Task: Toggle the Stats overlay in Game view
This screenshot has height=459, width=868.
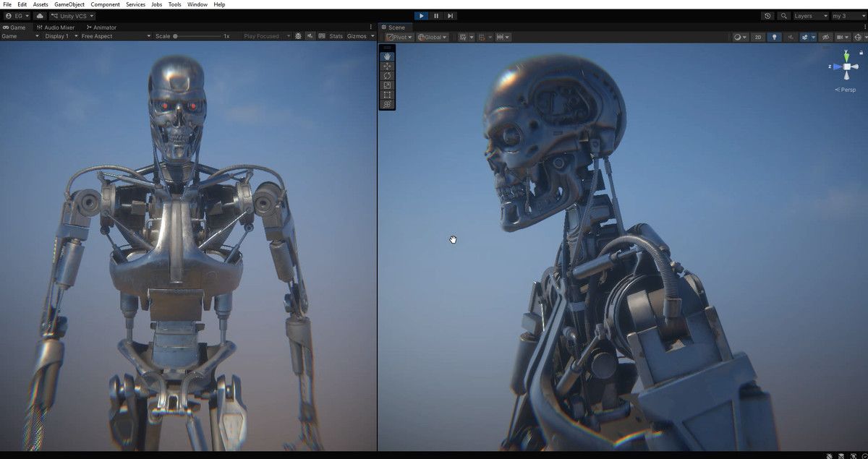Action: (x=336, y=36)
